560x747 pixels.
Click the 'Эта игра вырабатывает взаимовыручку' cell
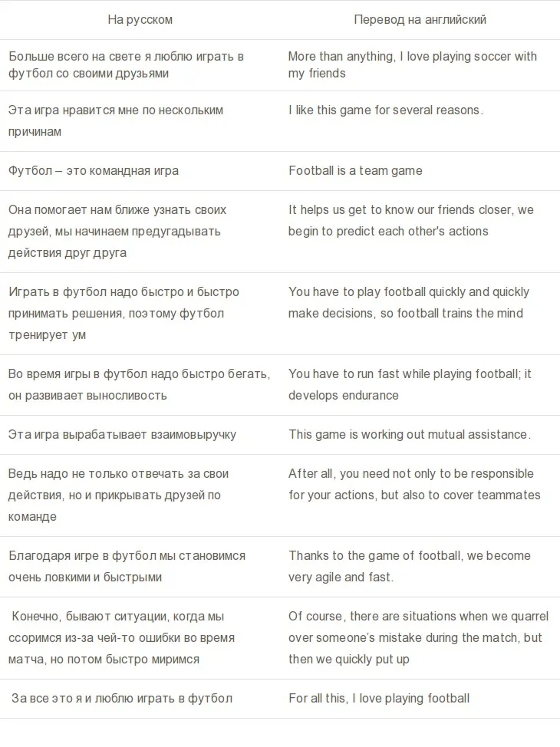click(122, 435)
